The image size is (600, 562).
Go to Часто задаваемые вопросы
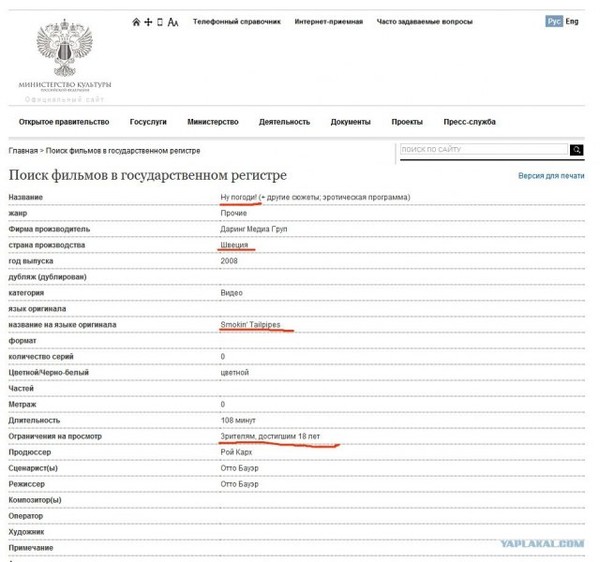[424, 21]
